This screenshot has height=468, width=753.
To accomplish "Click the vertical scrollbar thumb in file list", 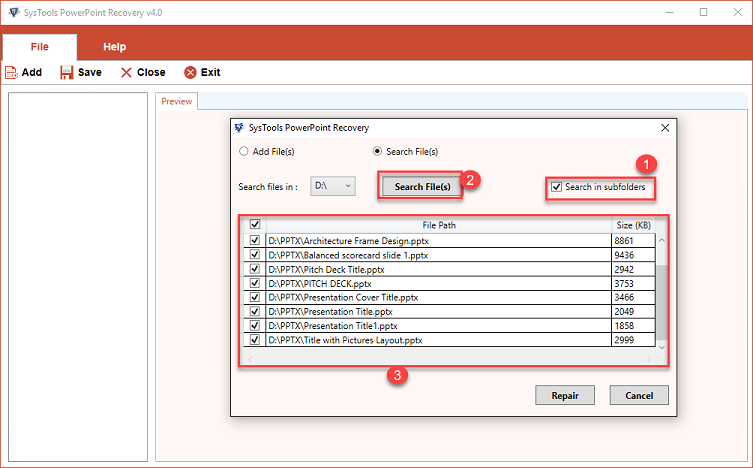I will coord(662,301).
